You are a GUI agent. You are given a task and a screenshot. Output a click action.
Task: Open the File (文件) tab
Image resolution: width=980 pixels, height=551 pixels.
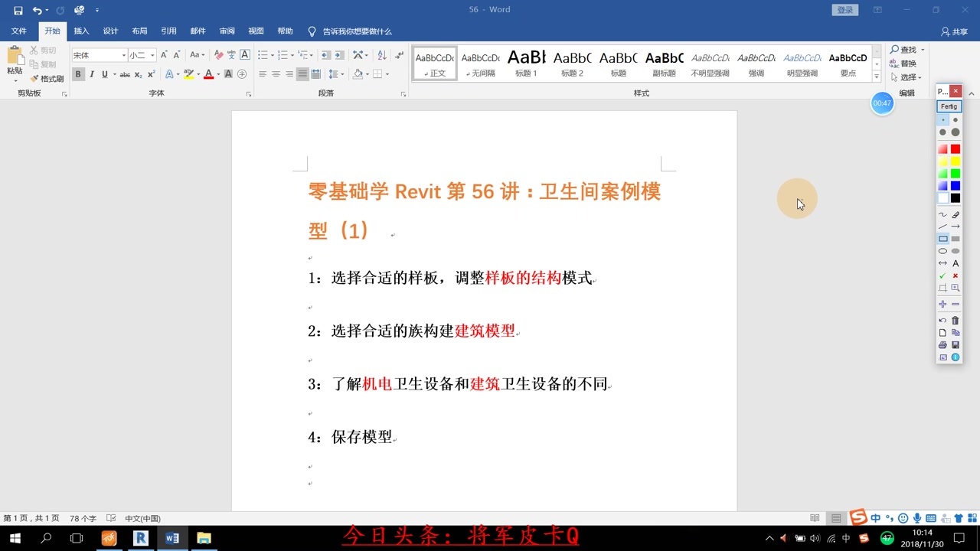(19, 31)
